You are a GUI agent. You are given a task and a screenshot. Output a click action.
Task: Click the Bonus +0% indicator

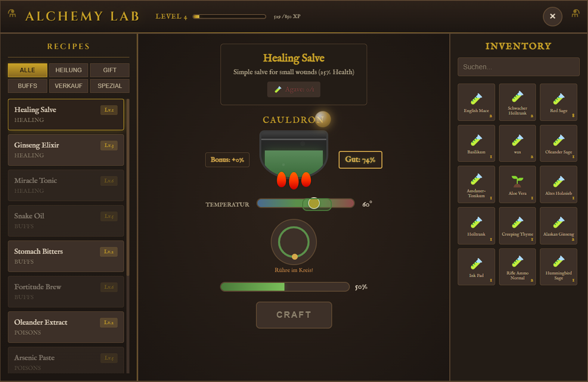tap(227, 160)
